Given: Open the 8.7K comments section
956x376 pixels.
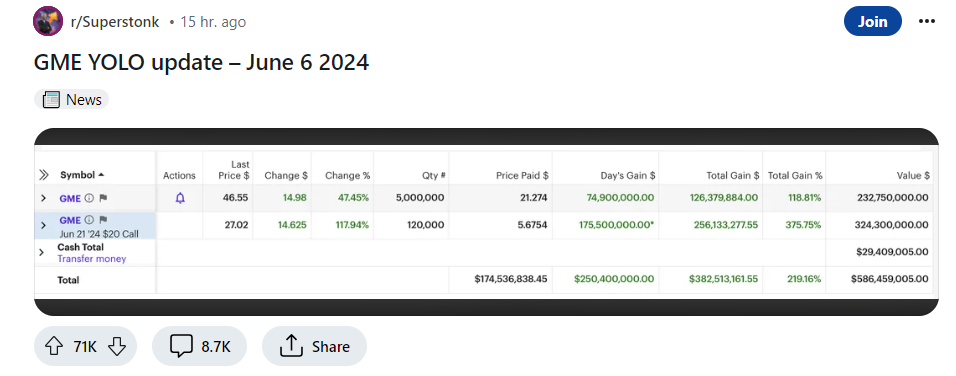Looking at the screenshot, I should [199, 347].
